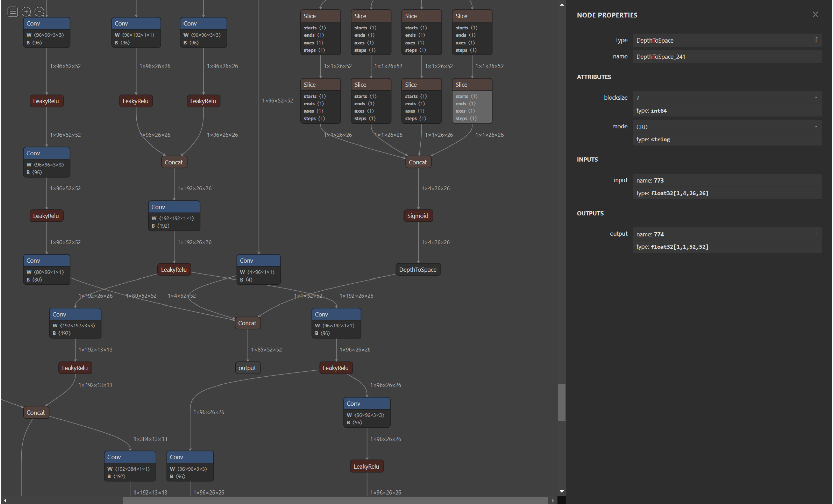
Task: Select the Sigmoid node
Action: coord(418,216)
